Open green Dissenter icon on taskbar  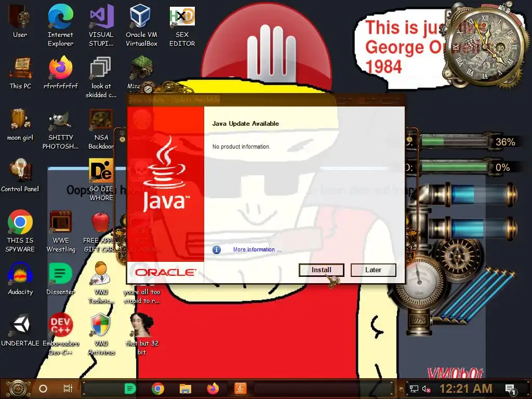coord(130,389)
